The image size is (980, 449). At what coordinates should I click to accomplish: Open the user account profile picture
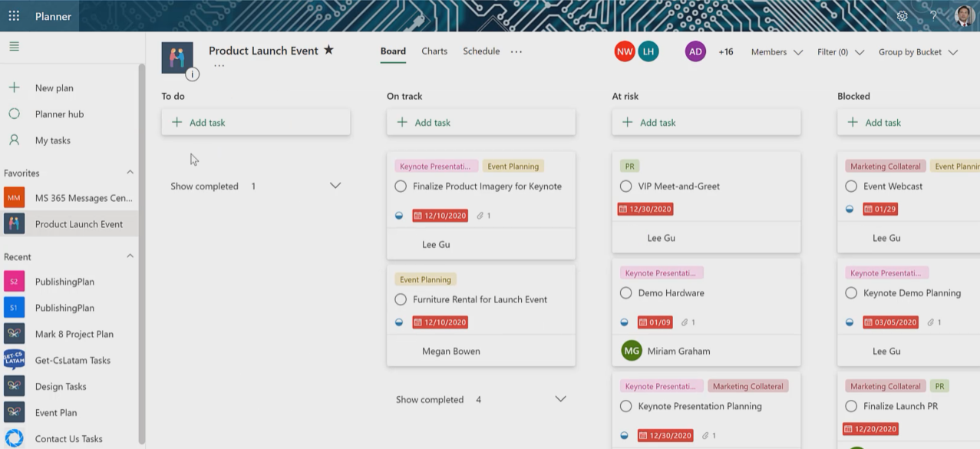(965, 15)
